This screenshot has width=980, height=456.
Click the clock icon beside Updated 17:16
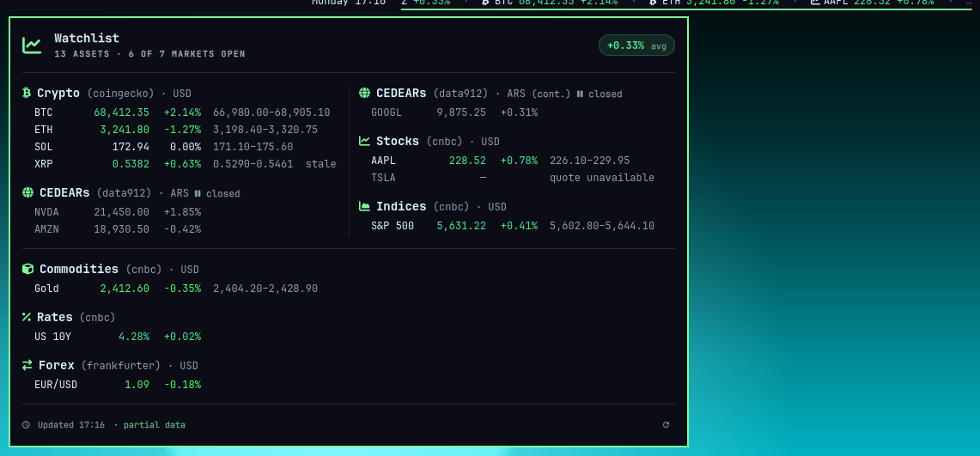pyautogui.click(x=27, y=425)
